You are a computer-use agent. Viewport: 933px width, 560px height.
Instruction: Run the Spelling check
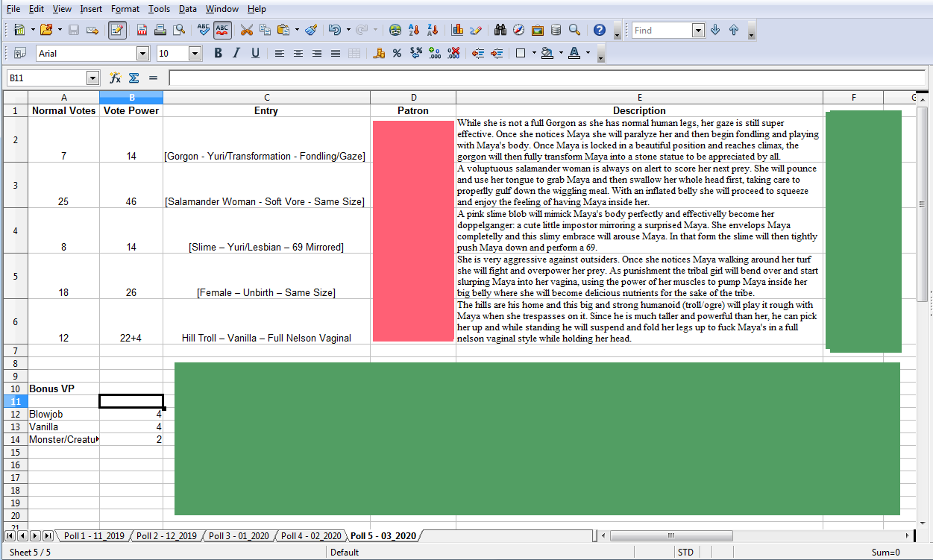tap(204, 31)
